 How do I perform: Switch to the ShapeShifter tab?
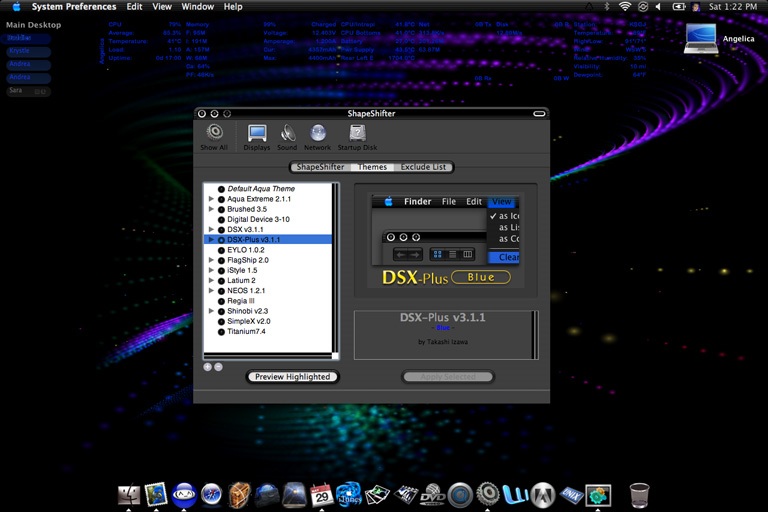tap(320, 167)
